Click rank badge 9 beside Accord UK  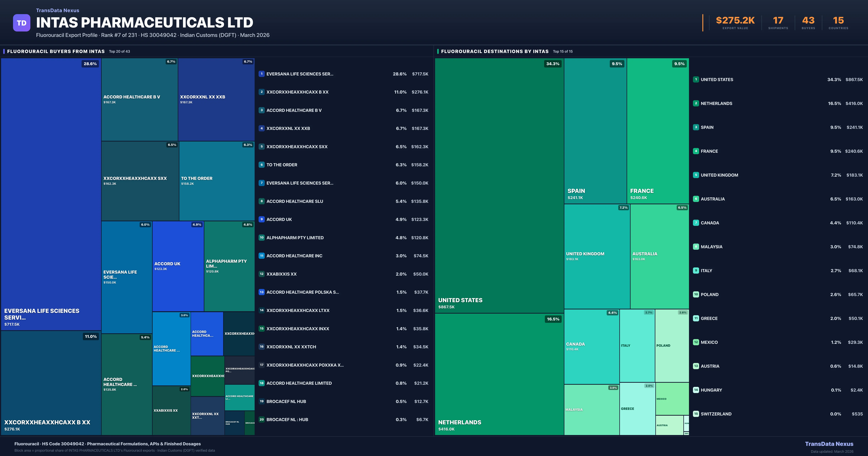[x=261, y=219]
